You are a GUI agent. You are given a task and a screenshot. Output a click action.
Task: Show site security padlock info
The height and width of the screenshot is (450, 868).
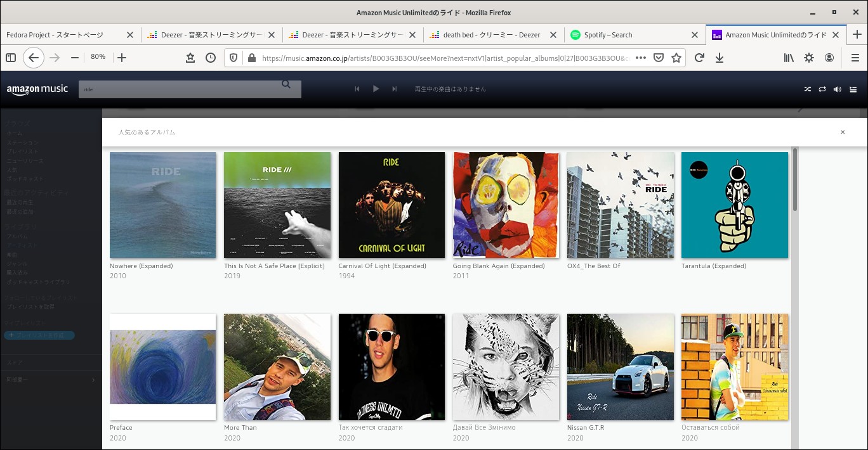pos(251,58)
